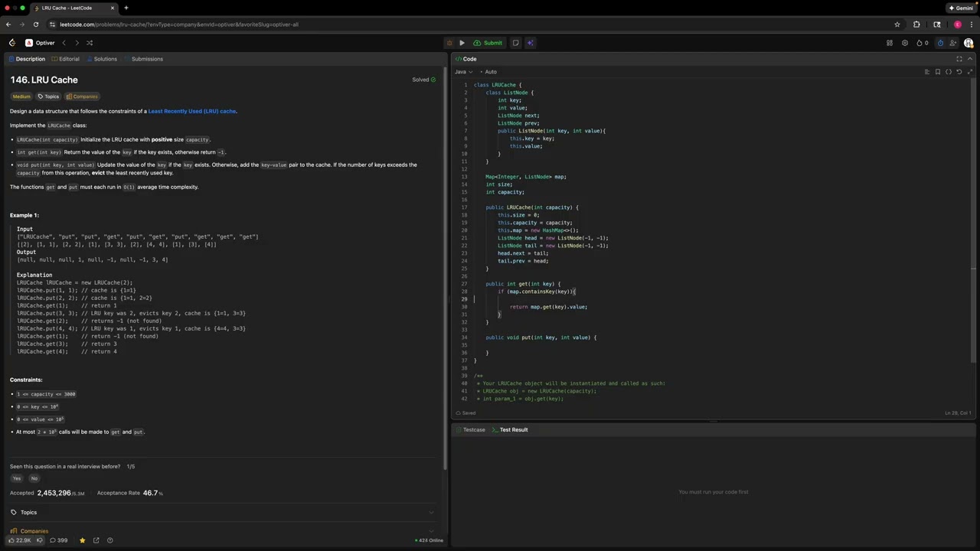Open the notes icon beside Submit
Viewport: 980px width, 551px height.
(x=515, y=43)
